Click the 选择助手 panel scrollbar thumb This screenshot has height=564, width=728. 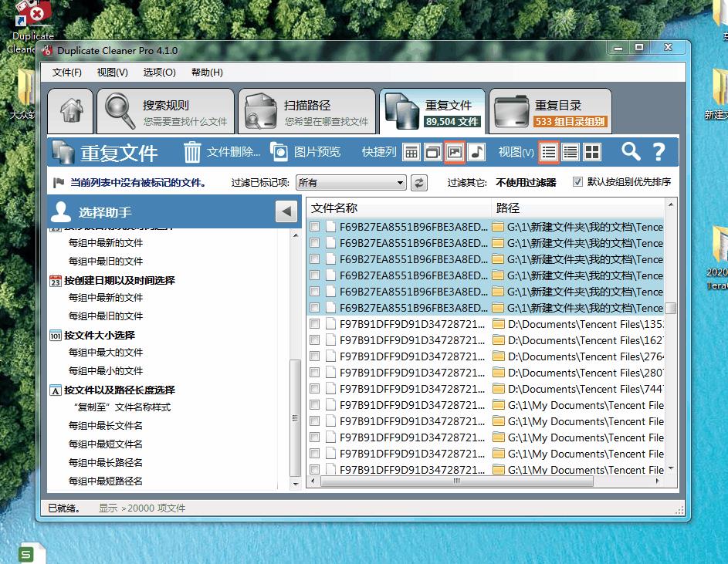click(x=295, y=417)
